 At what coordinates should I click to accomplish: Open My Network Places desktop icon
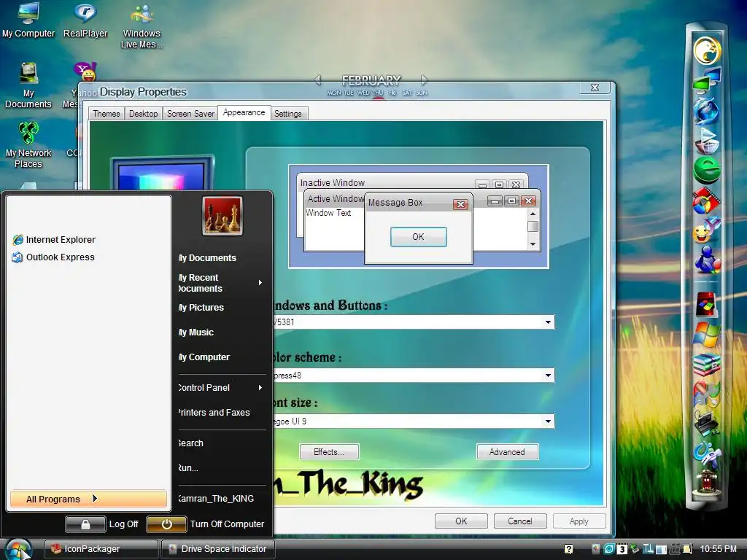click(28, 145)
